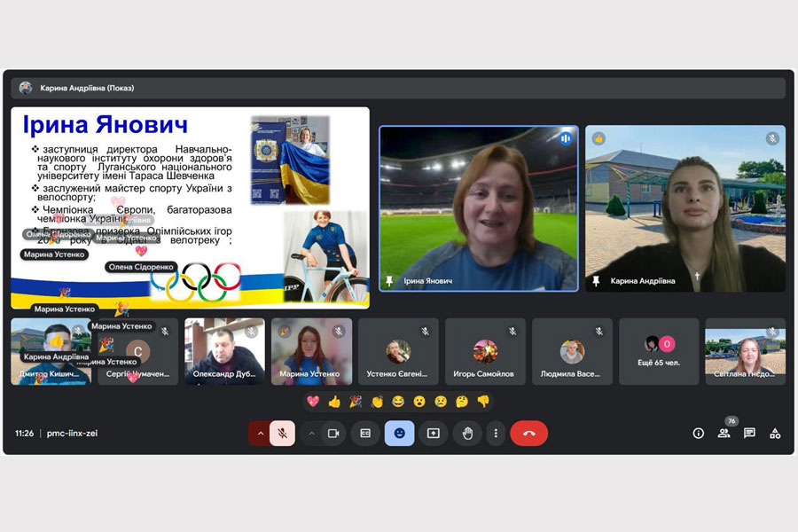Click muted icon on Людмила Васе... tile
Viewport: 798px width, 532px height.
(x=599, y=332)
